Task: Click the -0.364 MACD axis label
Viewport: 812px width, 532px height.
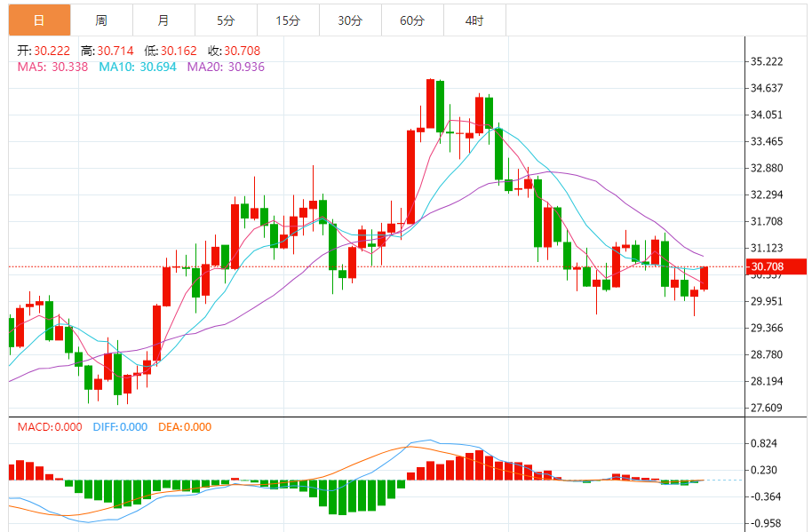Action: 765,496
